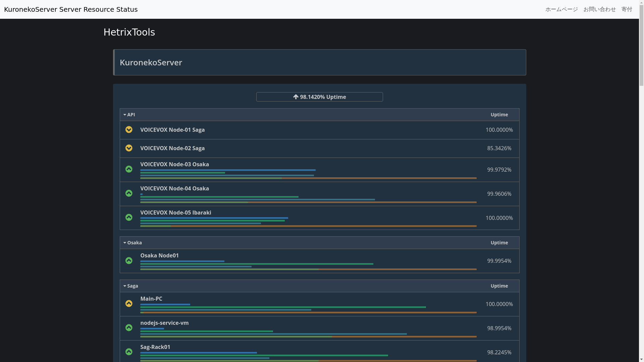644x362 pixels.
Task: Click the VOICEVOX Node-01 Saga name
Action: click(x=172, y=130)
